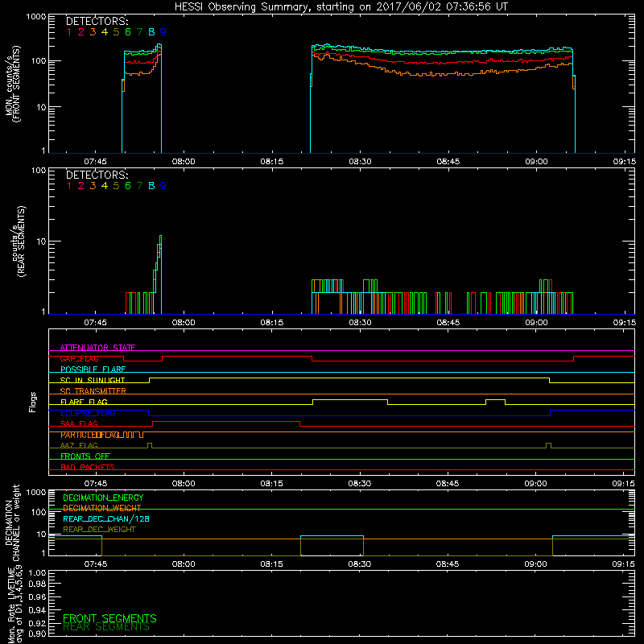Click the cyan REAR_DEC_CHAN step near 08:25

coord(332,536)
